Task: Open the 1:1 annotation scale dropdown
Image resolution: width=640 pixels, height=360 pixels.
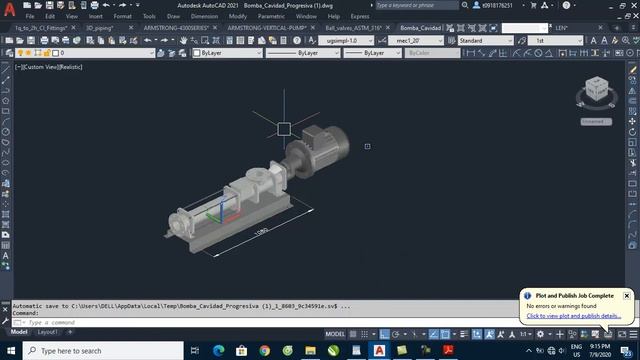Action: pyautogui.click(x=525, y=334)
